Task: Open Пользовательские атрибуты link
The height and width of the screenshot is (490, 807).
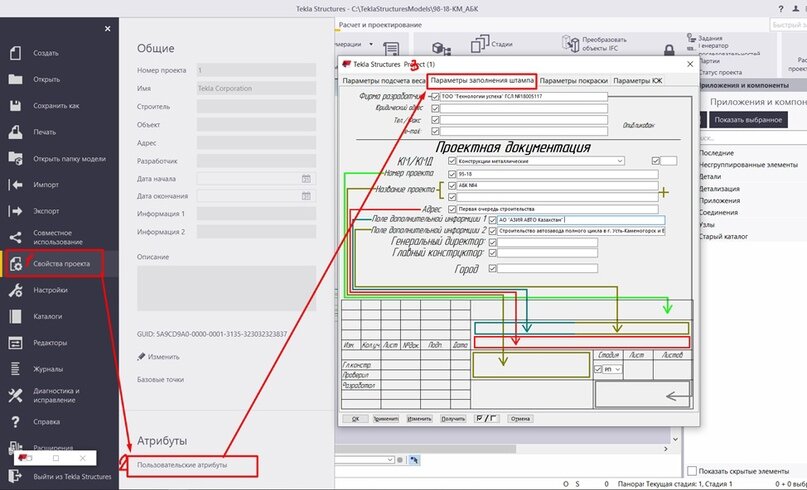Action: coord(182,465)
